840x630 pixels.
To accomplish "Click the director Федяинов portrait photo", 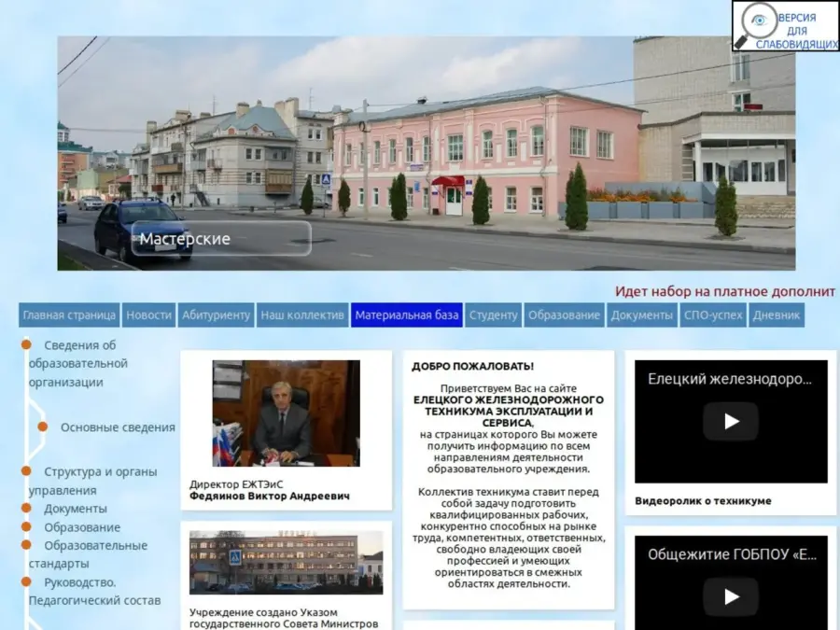I will click(287, 413).
